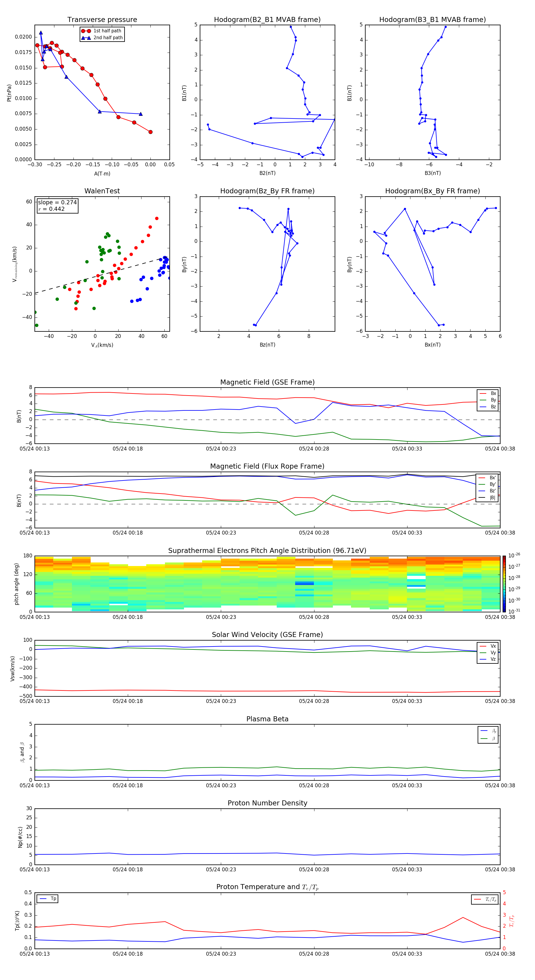
Task: Click the 'Pt(nPa)' y-axis label
Action: [9, 92]
